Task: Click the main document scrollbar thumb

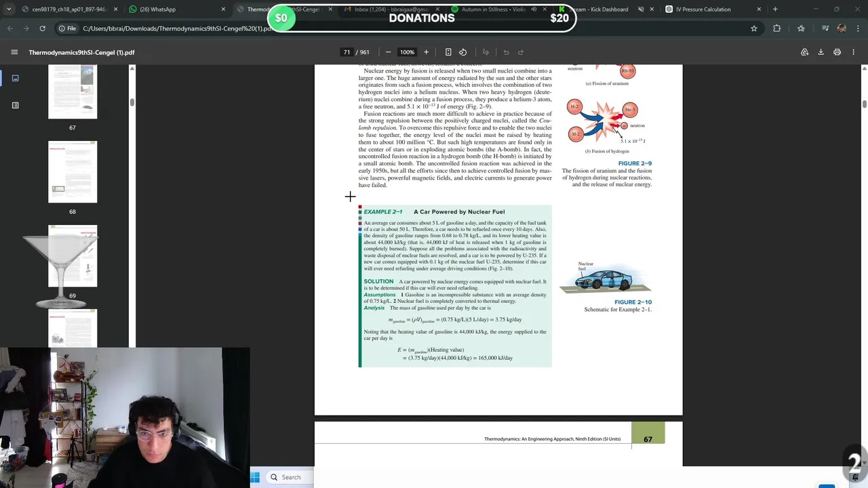Action: click(x=864, y=104)
